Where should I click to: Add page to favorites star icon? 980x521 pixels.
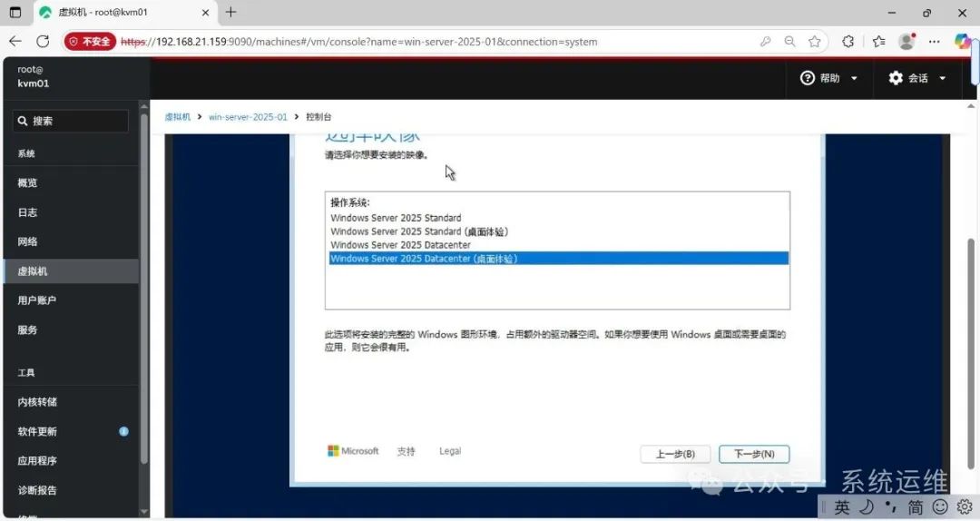(814, 41)
